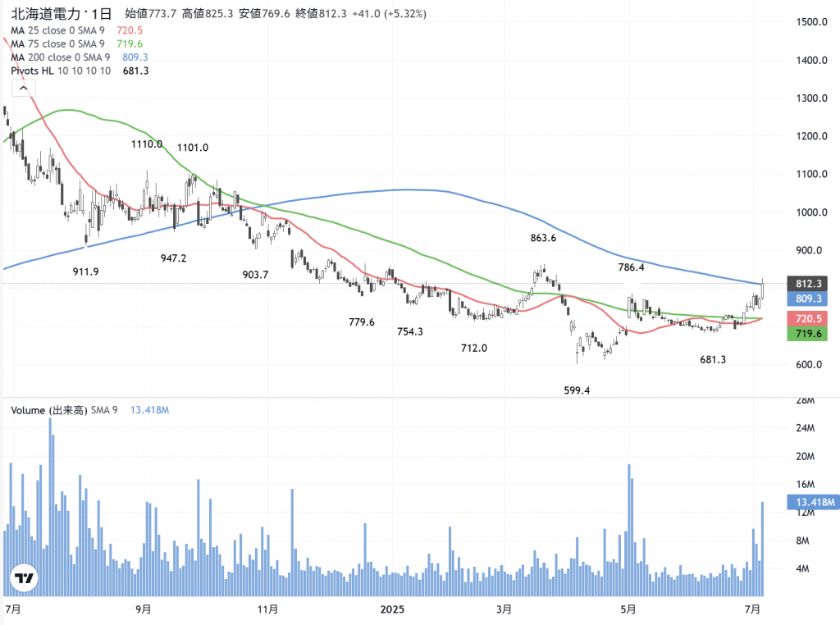Select the Volume (出来高) SMA 9 legend
Viewport: 840px width, 625px height.
click(64, 410)
